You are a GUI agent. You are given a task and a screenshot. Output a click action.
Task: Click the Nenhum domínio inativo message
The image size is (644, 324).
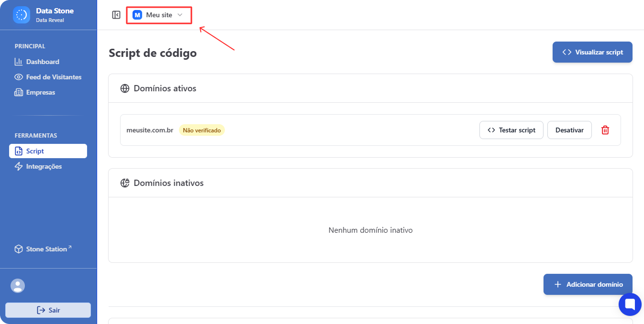370,230
